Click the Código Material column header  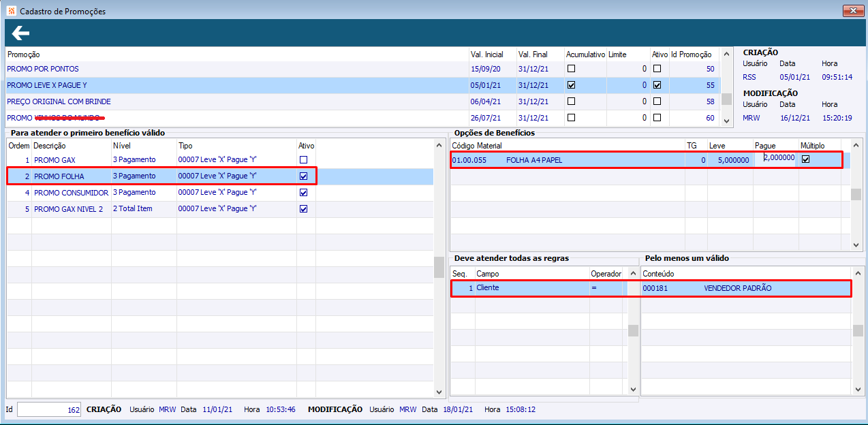(x=477, y=146)
